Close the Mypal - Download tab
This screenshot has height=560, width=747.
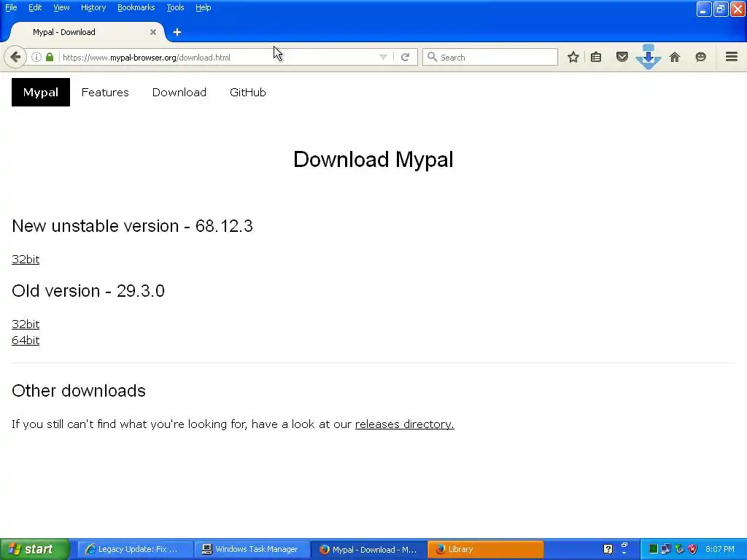(153, 32)
